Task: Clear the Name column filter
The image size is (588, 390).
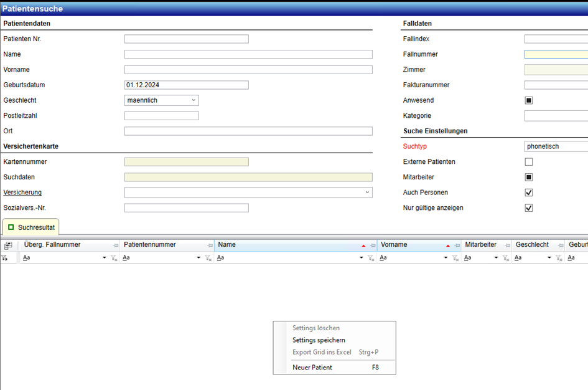Action: tap(371, 258)
